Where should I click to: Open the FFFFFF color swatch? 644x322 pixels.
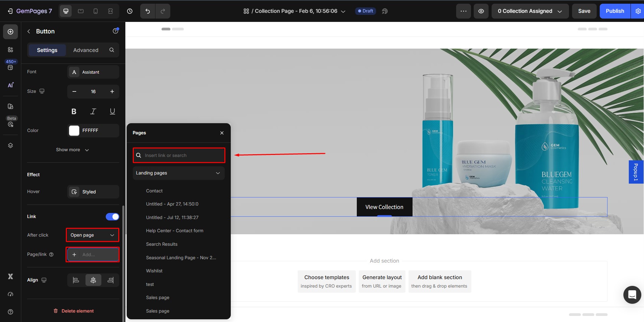click(x=74, y=131)
